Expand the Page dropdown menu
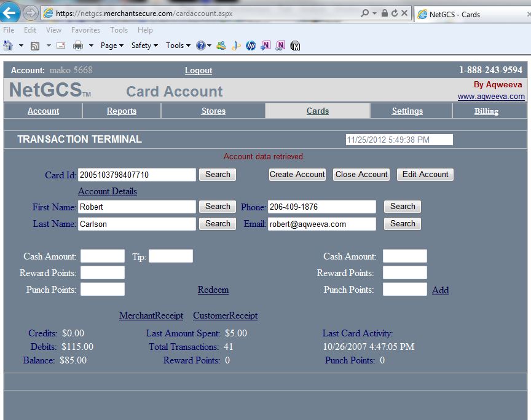 point(112,46)
